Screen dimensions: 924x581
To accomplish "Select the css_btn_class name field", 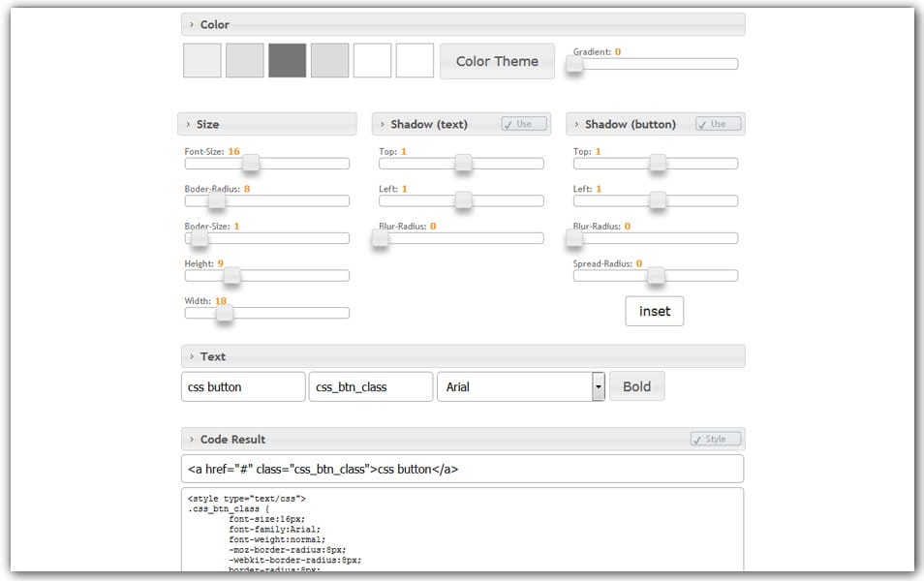I will coord(369,385).
